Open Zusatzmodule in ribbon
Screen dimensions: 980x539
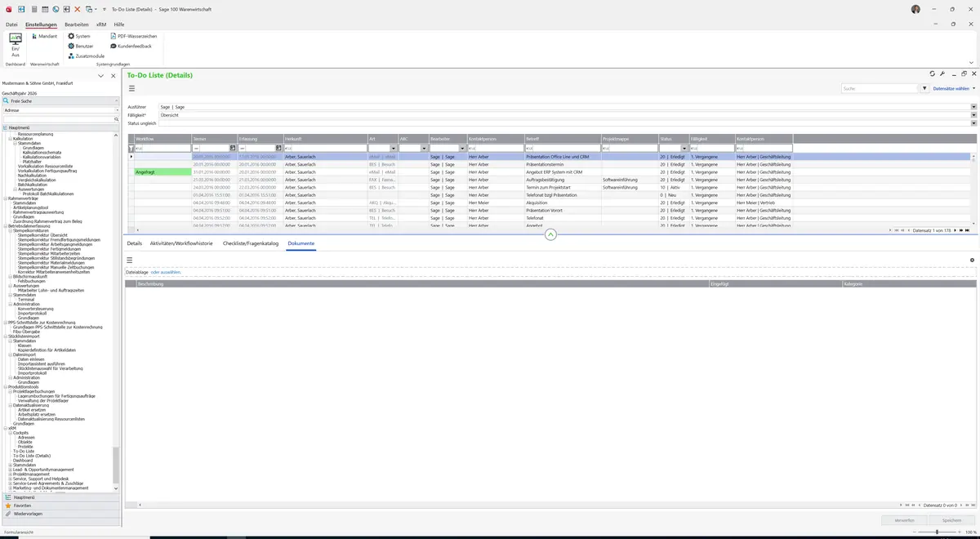[x=86, y=56]
